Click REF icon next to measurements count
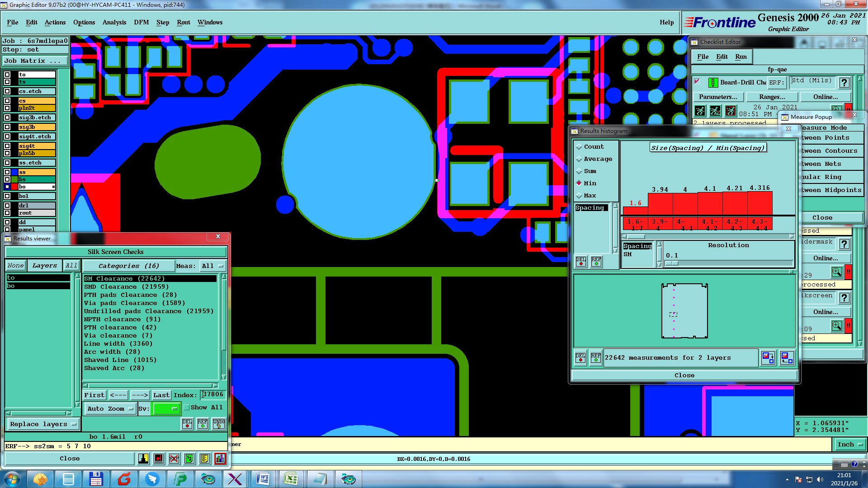The height and width of the screenshot is (488, 868). coord(596,358)
